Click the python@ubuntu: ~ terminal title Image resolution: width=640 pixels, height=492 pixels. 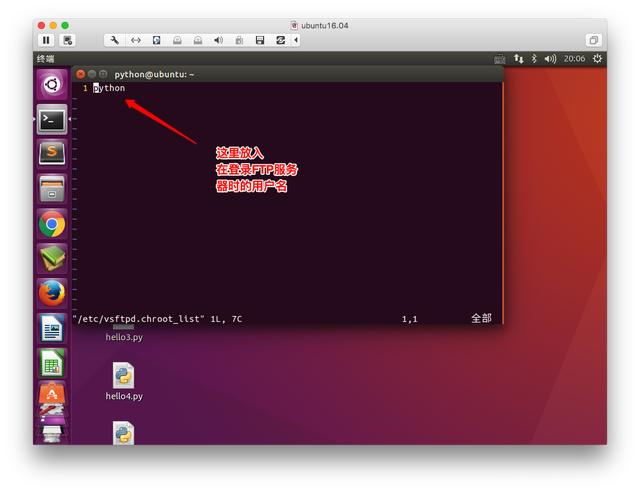click(x=154, y=74)
